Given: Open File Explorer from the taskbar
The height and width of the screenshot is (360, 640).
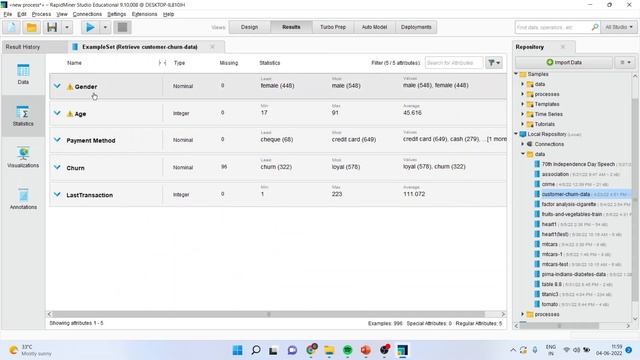Looking at the screenshot, I should tap(329, 350).
